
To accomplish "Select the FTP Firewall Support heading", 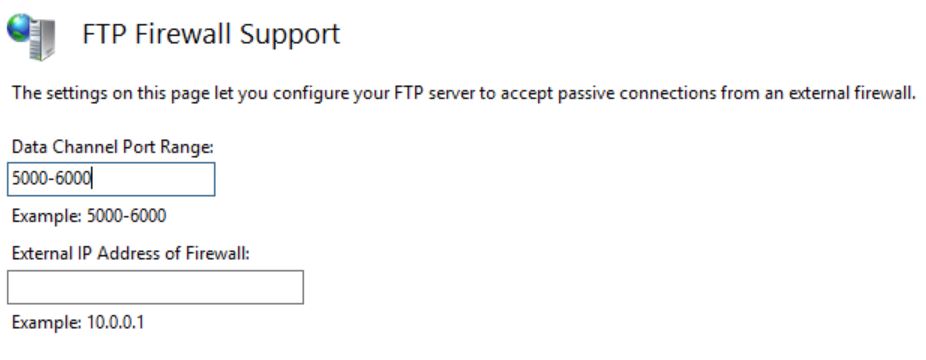I will click(211, 34).
